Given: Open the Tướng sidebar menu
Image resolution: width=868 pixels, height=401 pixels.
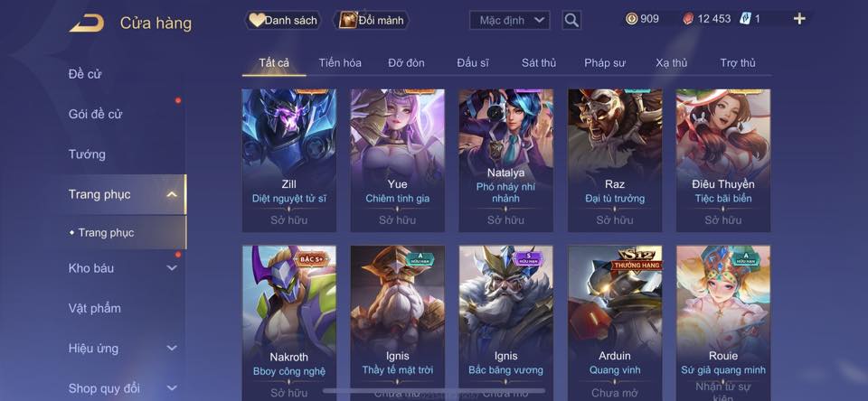Looking at the screenshot, I should pos(87,154).
